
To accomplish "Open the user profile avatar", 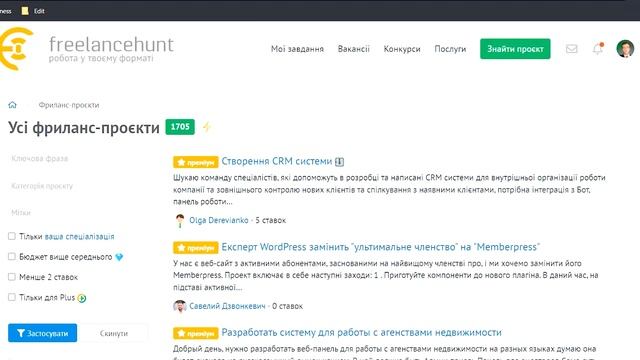I will point(625,49).
